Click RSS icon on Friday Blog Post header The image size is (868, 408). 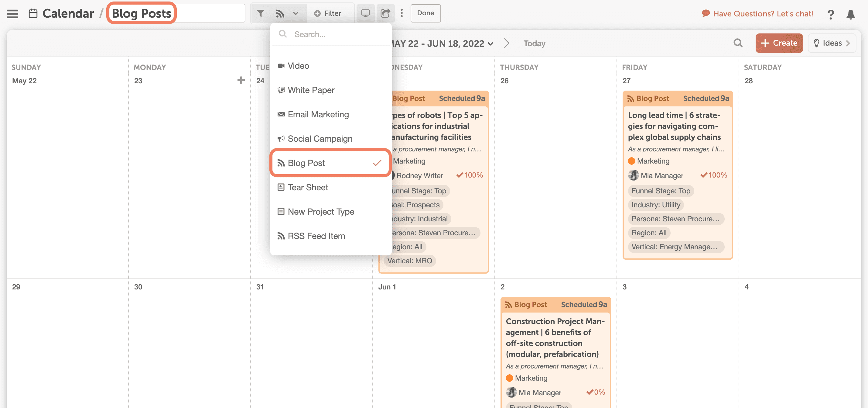pos(630,99)
